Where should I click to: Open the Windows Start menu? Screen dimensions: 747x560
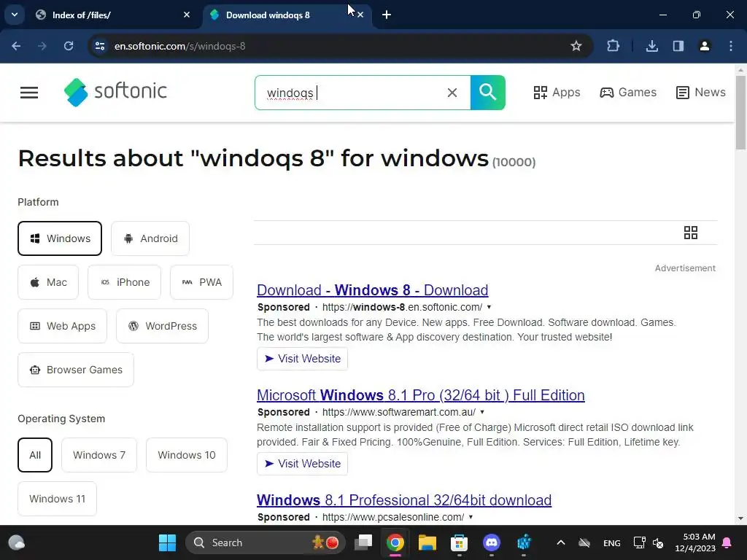coord(167,542)
